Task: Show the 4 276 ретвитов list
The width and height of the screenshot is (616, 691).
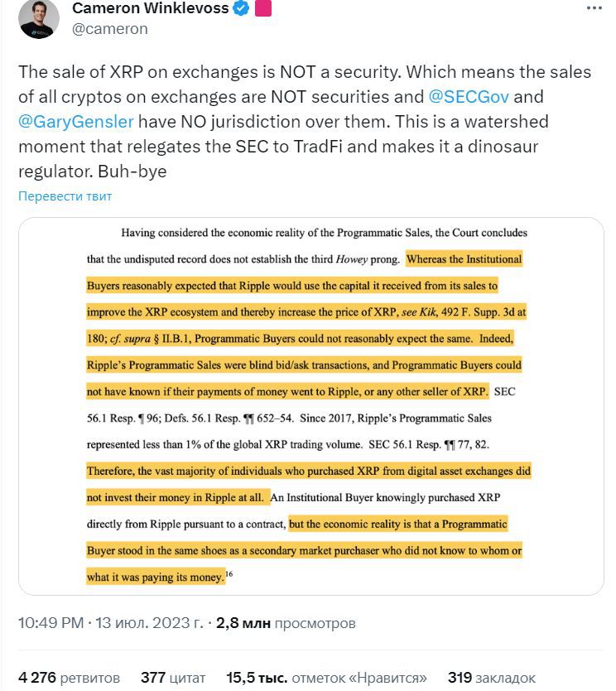Action: 69,677
